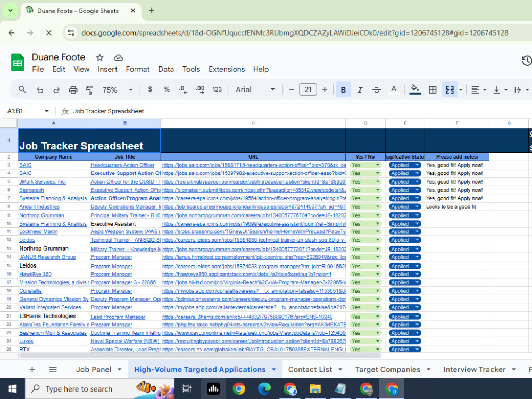Toggle bold formatting
Viewport: 532px width, 399px height.
(343, 89)
